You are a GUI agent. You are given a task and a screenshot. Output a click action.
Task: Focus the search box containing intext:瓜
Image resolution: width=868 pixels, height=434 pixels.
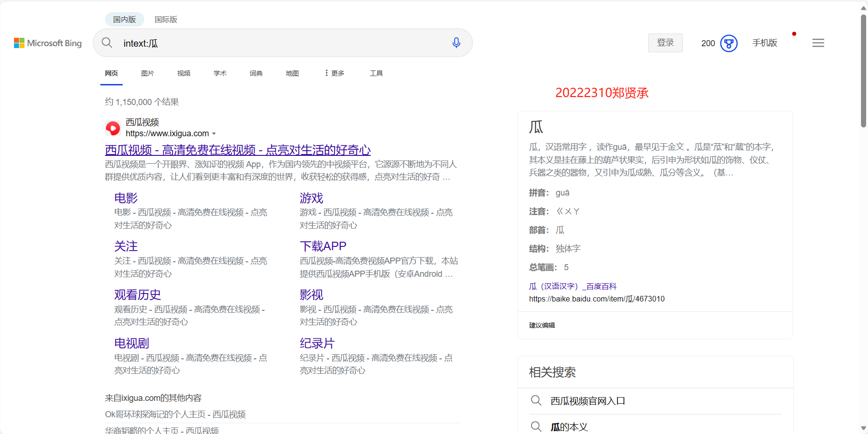coord(282,43)
